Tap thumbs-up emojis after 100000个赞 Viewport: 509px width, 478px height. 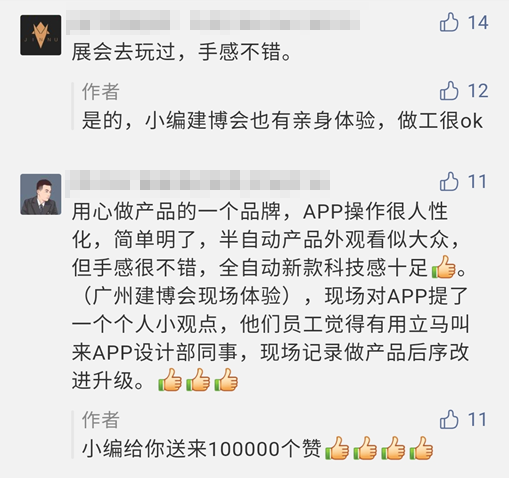click(379, 448)
